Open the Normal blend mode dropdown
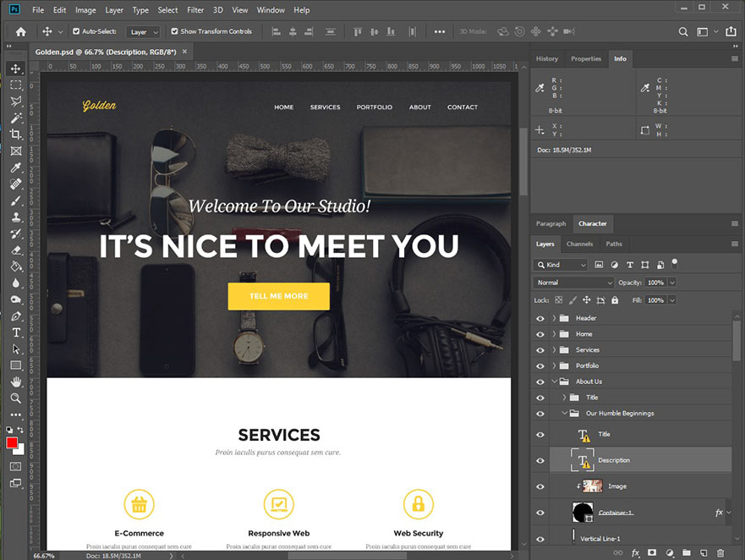 click(573, 282)
